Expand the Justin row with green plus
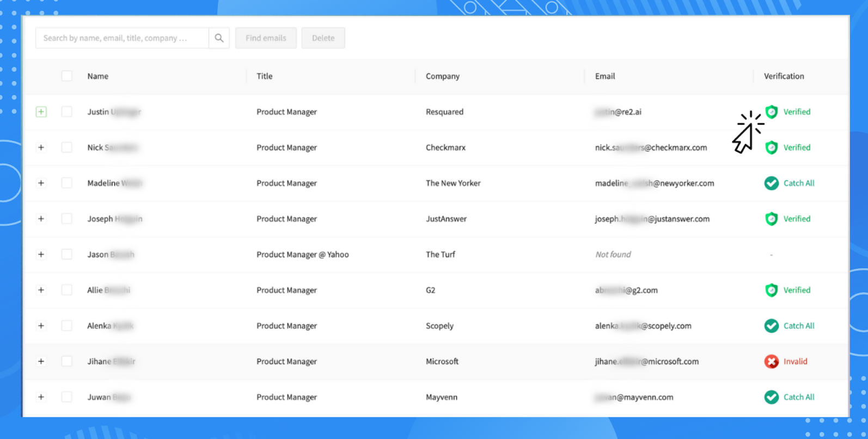Screen dimensions: 868x439 [x=41, y=112]
